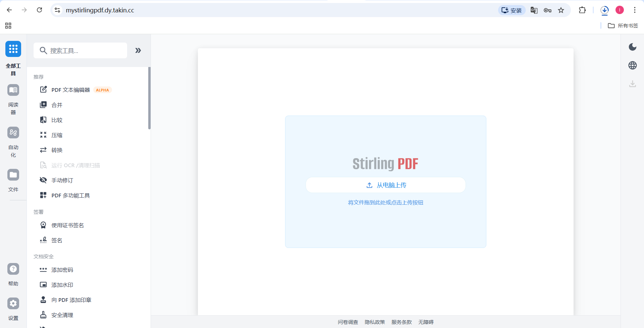This screenshot has width=644, height=328.
Task: Collapse tool panel with double chevron
Action: (138, 51)
